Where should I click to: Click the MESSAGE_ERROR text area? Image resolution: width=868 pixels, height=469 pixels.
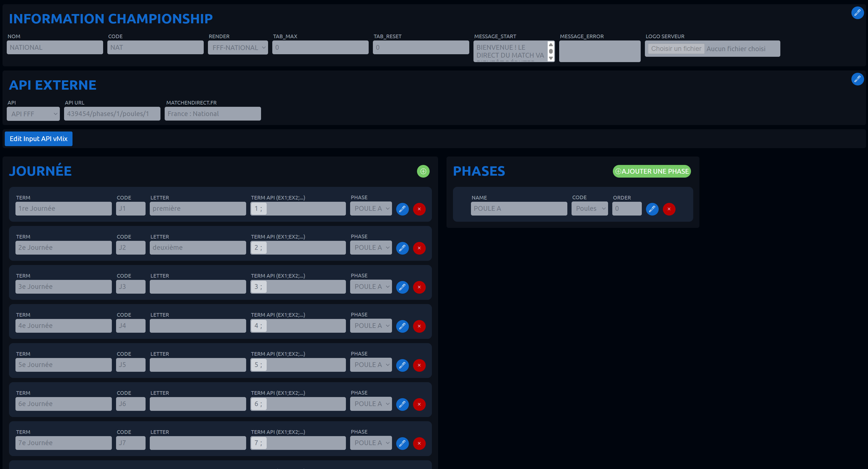(600, 51)
